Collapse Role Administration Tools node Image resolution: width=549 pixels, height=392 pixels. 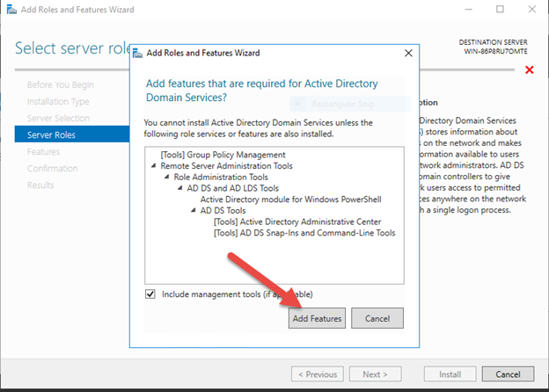tap(166, 177)
